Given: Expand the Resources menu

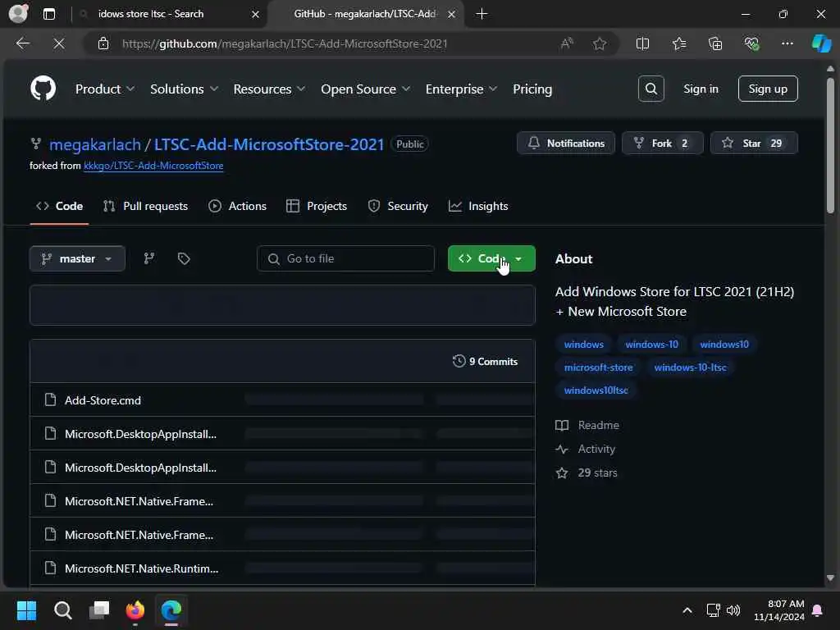Looking at the screenshot, I should [269, 89].
